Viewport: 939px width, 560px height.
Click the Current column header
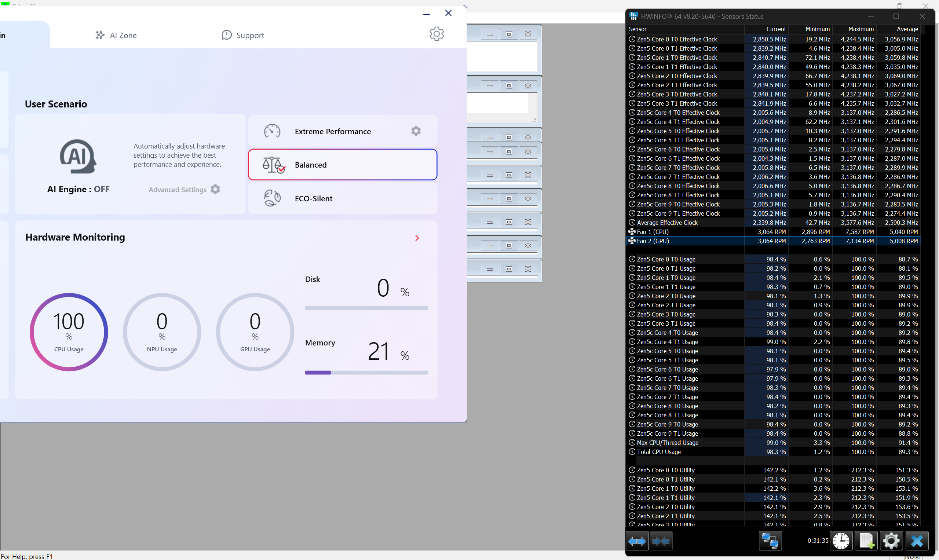(766, 29)
